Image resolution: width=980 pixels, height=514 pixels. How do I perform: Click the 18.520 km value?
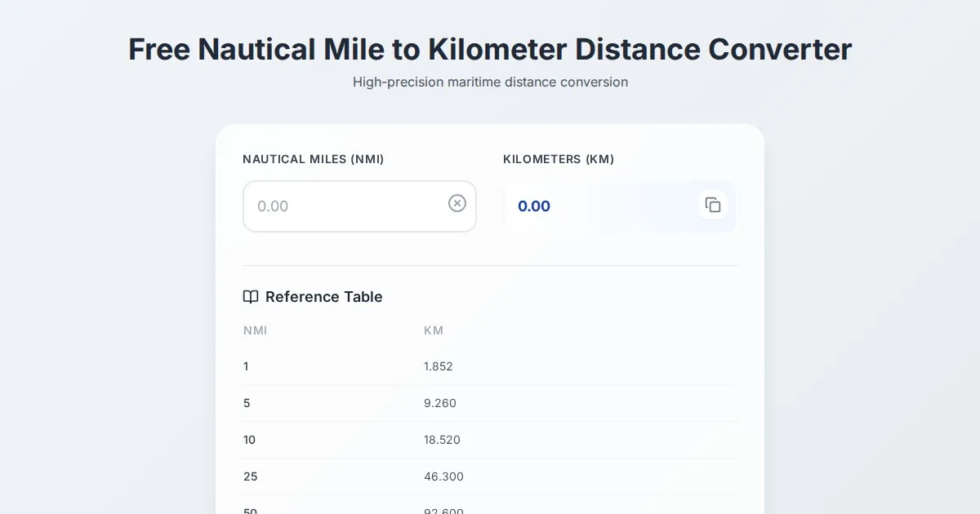[x=442, y=440]
